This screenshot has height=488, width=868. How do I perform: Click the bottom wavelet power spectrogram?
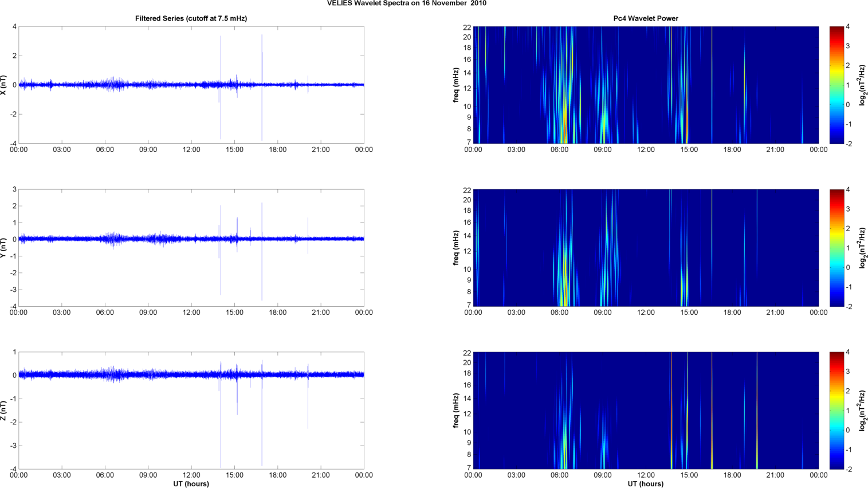point(645,411)
